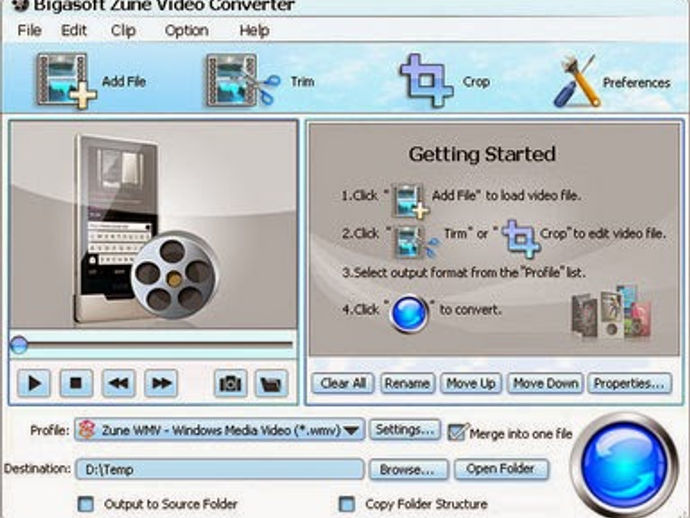The image size is (690, 518).
Task: Click the Preferences label text in toolbar
Action: [x=636, y=82]
